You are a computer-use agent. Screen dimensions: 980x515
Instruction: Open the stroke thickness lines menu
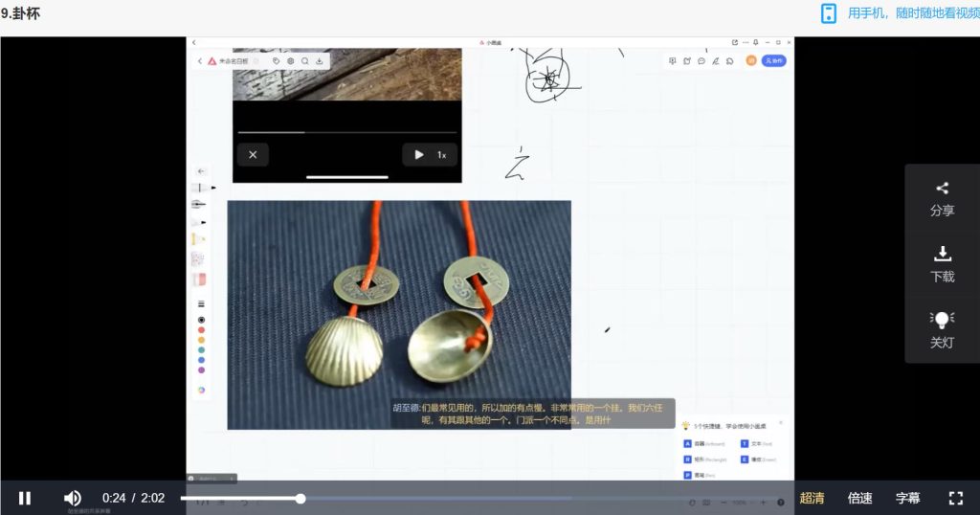point(201,303)
